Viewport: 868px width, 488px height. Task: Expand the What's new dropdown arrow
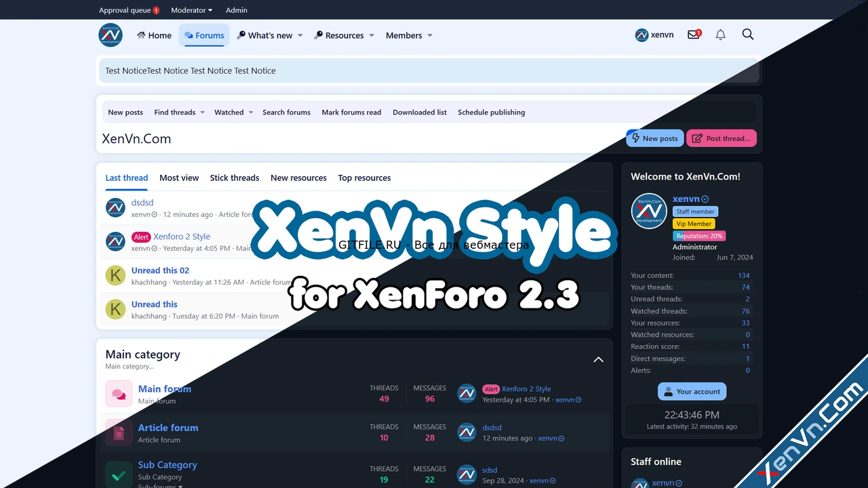click(300, 35)
